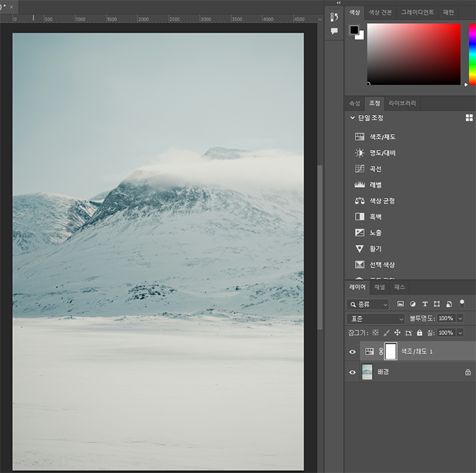Screen dimensions: 476x473
Task: Click the 배경 layer name
Action: tap(383, 372)
